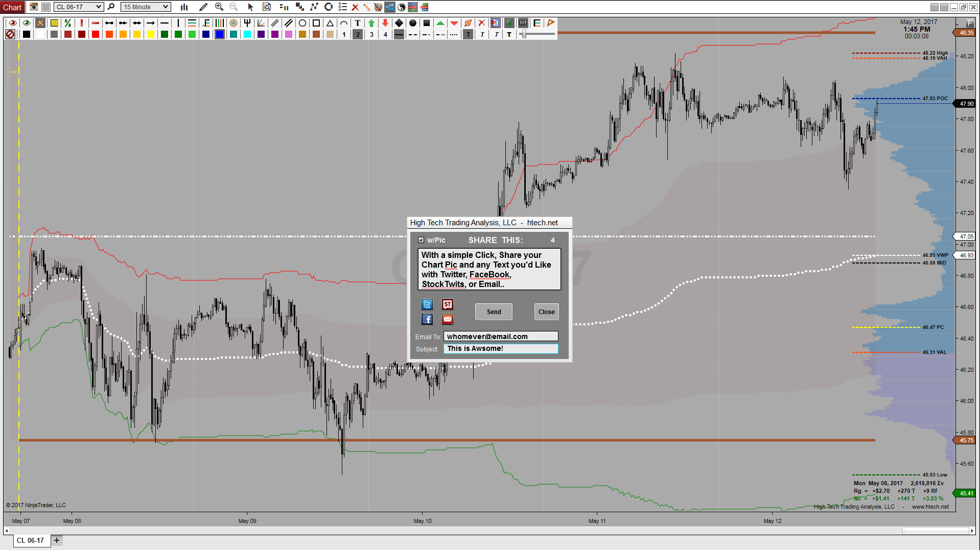Select the green up arrow marker tool

click(371, 23)
